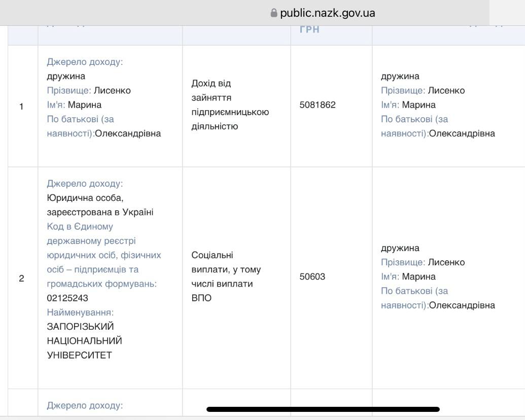Click the ГРН column header
Image resolution: width=525 pixels, height=420 pixels.
coord(309,30)
